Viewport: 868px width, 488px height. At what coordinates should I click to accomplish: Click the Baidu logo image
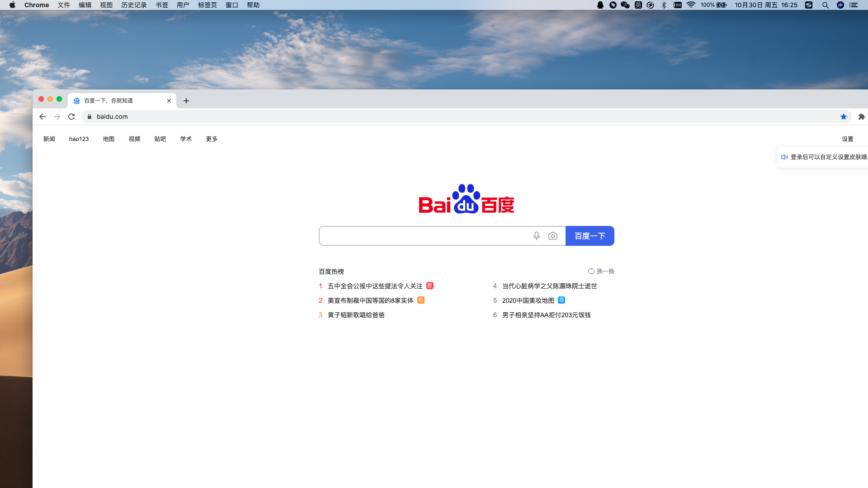point(466,199)
